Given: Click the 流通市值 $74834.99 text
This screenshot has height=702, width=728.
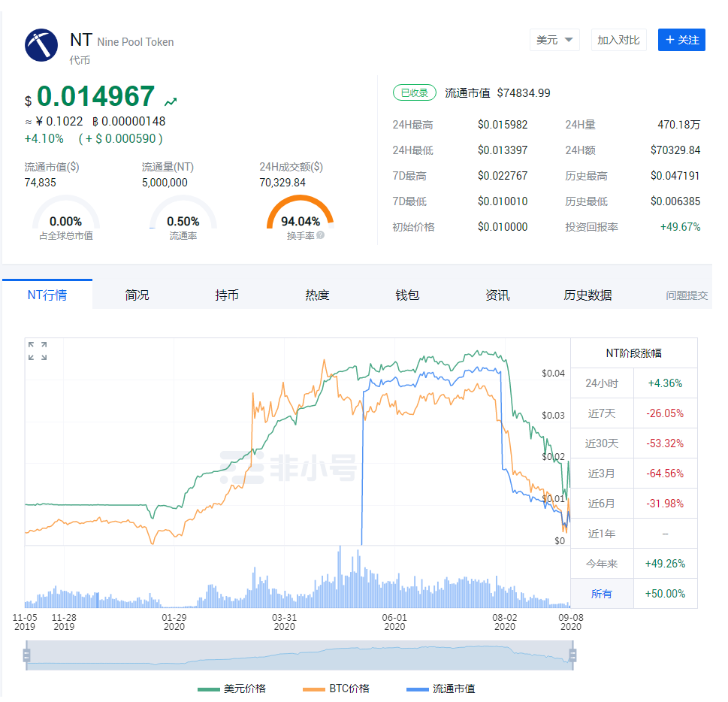Looking at the screenshot, I should click(497, 93).
